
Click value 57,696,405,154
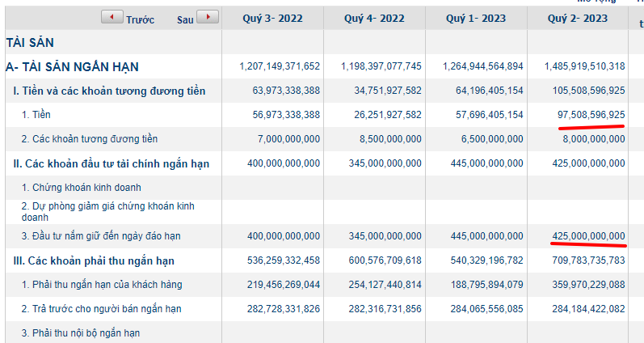(x=490, y=115)
